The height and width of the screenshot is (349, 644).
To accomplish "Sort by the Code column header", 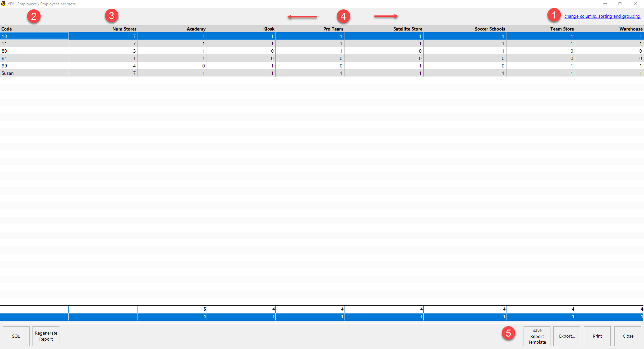I will point(34,29).
